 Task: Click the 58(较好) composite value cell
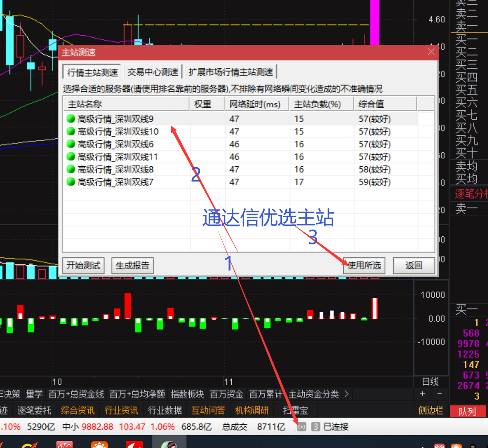[x=375, y=169]
